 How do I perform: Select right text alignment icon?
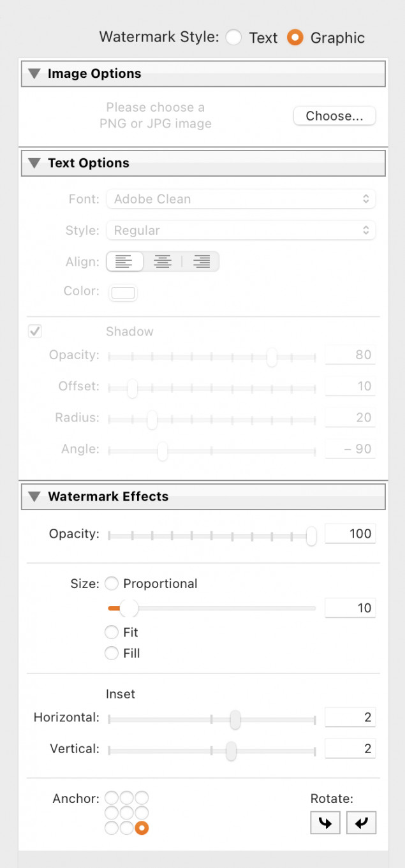point(202,261)
